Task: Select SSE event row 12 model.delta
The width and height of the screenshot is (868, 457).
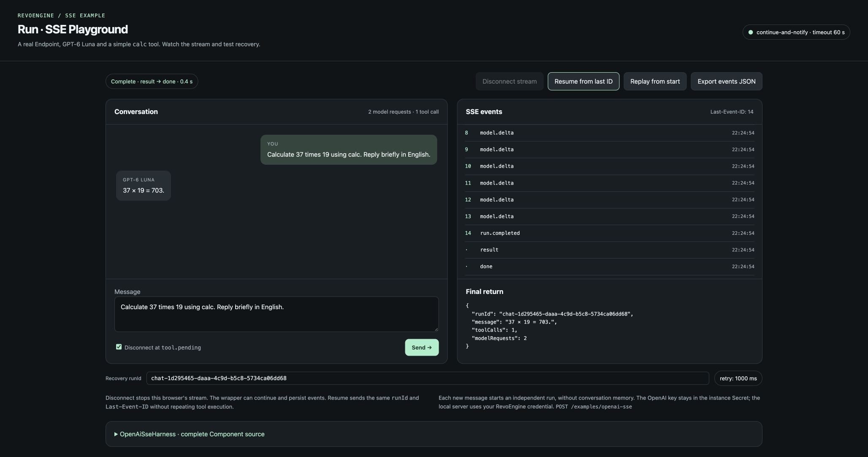Action: pos(610,200)
